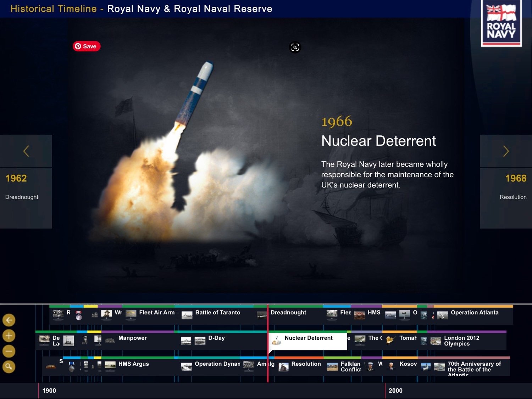Click the Royal Navy logo
The width and height of the screenshot is (532, 399).
click(x=501, y=24)
